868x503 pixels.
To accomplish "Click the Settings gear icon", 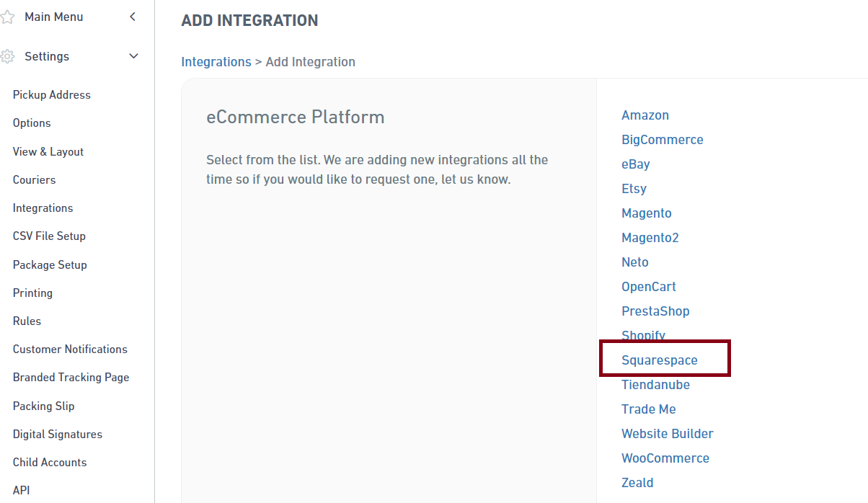I will coord(6,56).
